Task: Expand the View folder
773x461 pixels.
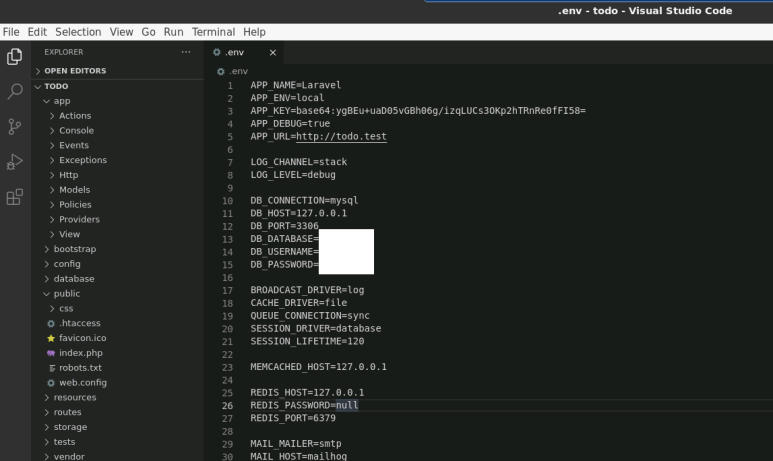Action: [x=117, y=234]
